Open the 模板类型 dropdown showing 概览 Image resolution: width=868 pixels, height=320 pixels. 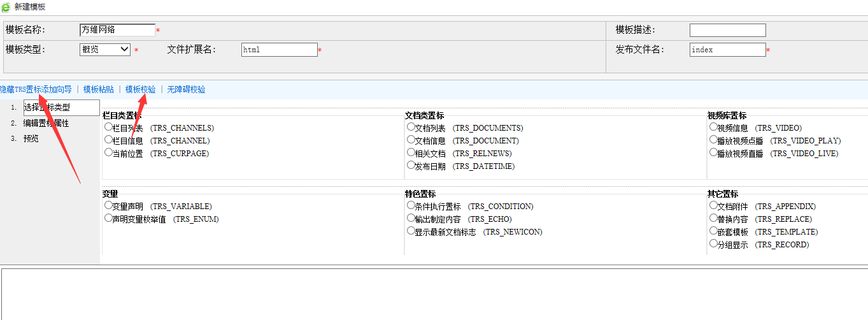[x=105, y=50]
